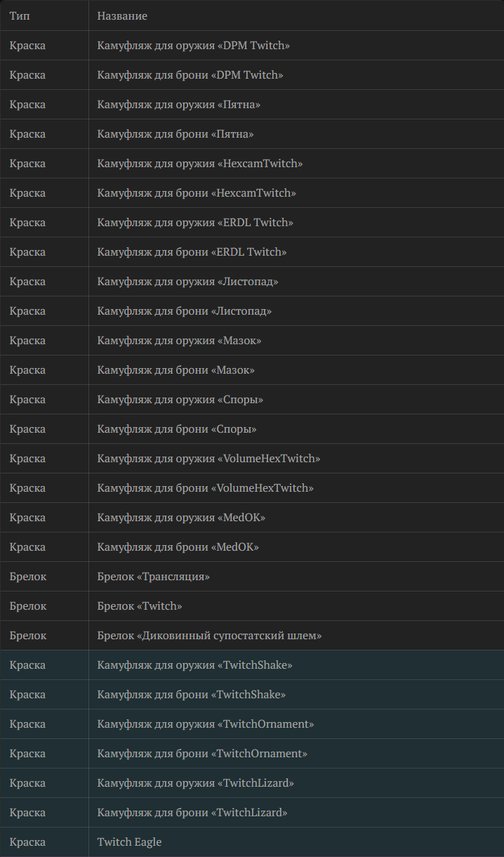Click «Брелок» type in «Брелок «Twitch»» row

[x=28, y=606]
